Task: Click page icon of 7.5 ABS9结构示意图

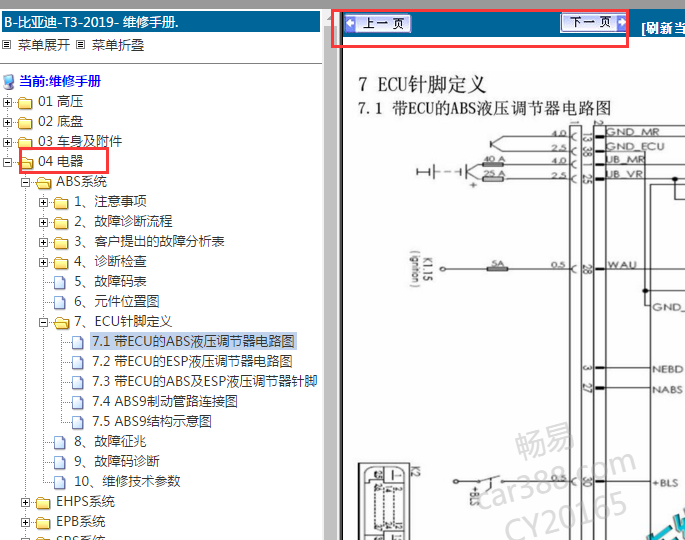Action: click(x=78, y=422)
